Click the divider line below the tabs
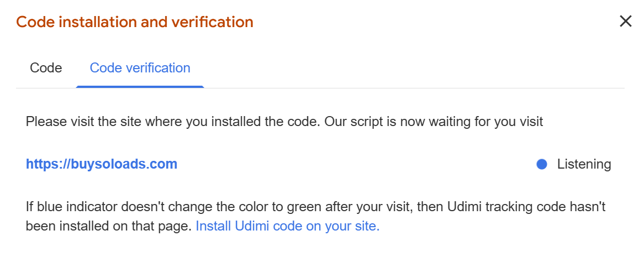644x267 pixels. coord(414,88)
